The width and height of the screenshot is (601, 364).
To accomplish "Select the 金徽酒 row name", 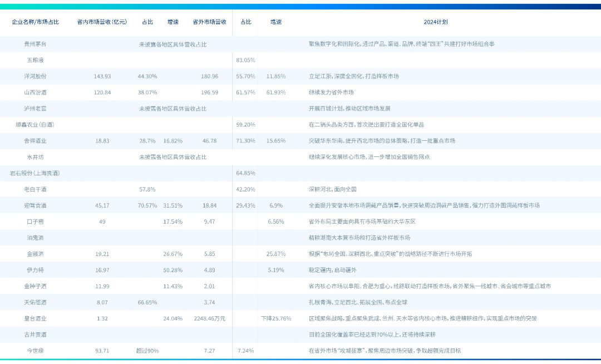I will tap(35, 254).
